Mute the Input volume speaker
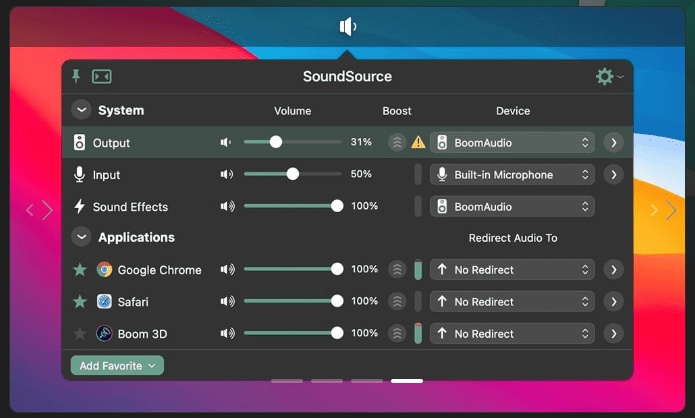 227,174
